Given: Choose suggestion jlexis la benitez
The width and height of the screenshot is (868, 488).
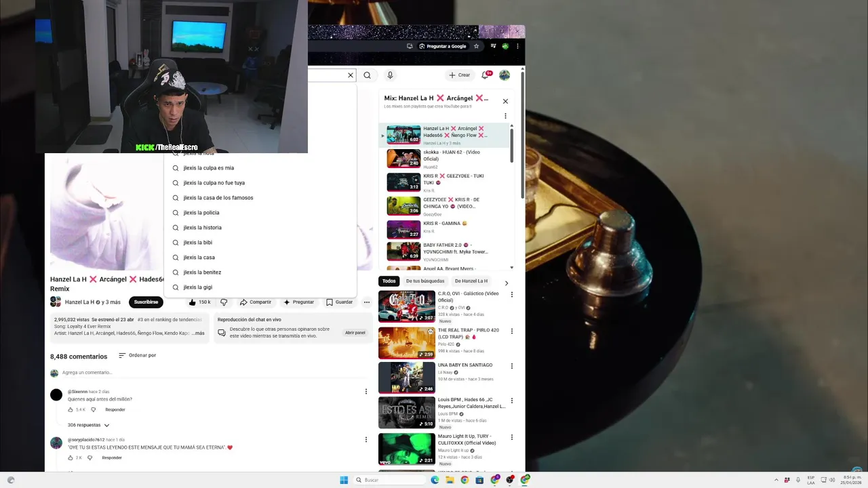Looking at the screenshot, I should [260, 272].
